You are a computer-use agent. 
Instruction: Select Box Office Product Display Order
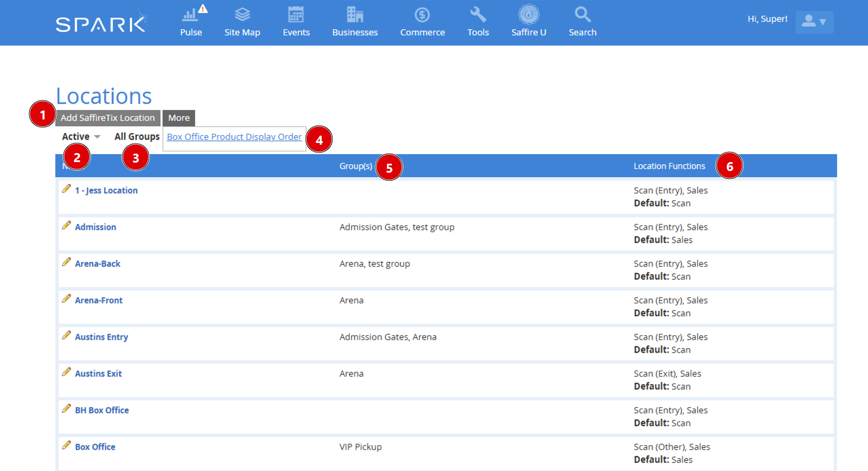pyautogui.click(x=234, y=137)
